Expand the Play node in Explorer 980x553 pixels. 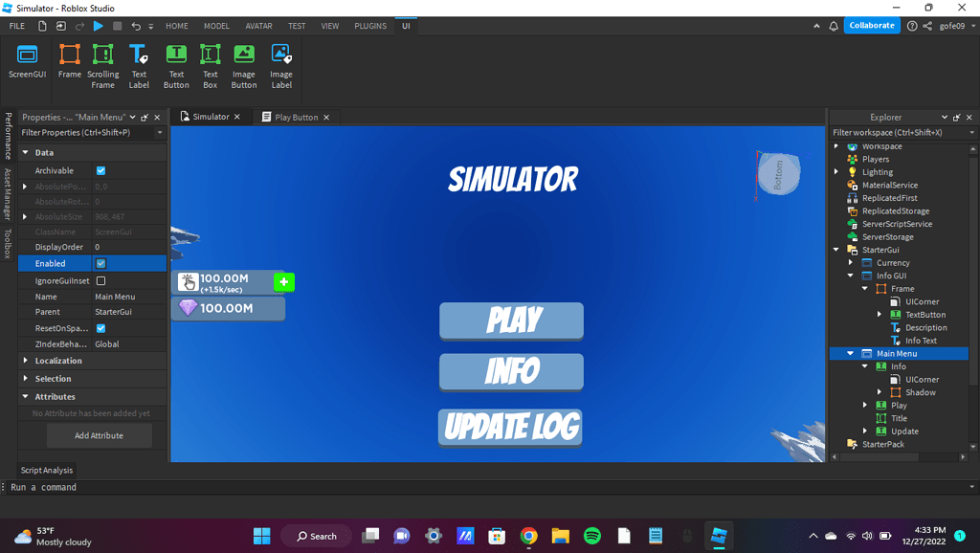click(x=865, y=406)
